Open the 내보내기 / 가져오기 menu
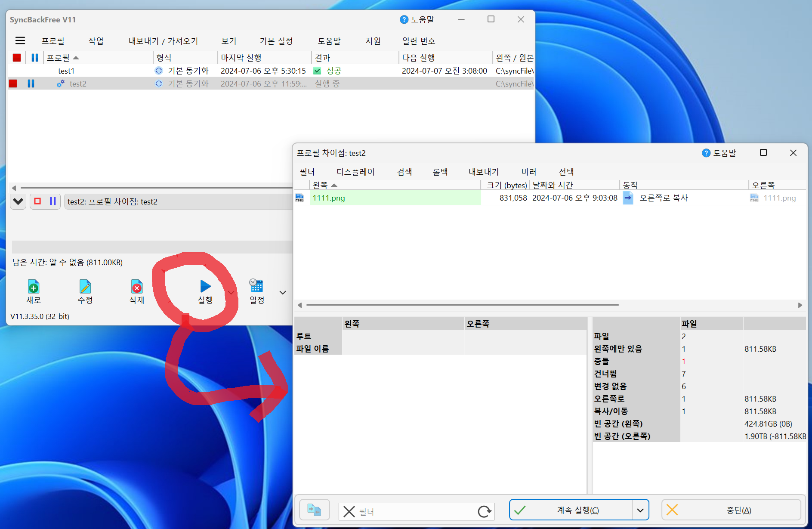The width and height of the screenshot is (812, 529). pyautogui.click(x=163, y=41)
